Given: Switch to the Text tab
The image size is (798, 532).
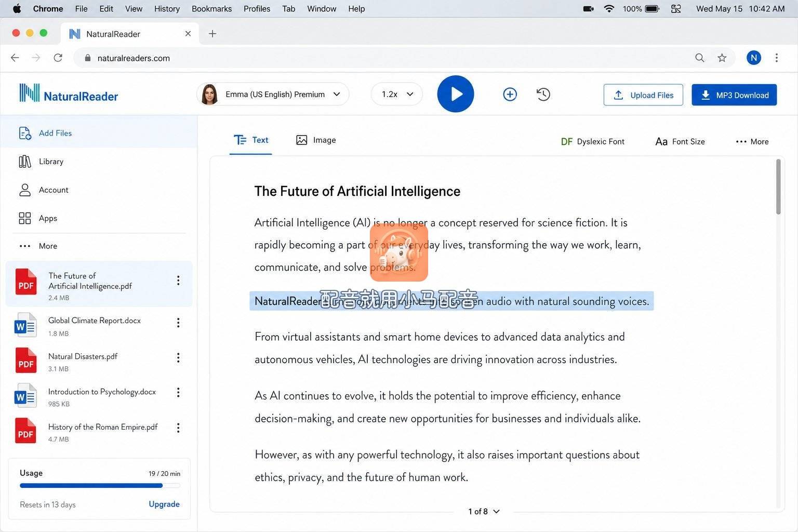Looking at the screenshot, I should [x=251, y=140].
